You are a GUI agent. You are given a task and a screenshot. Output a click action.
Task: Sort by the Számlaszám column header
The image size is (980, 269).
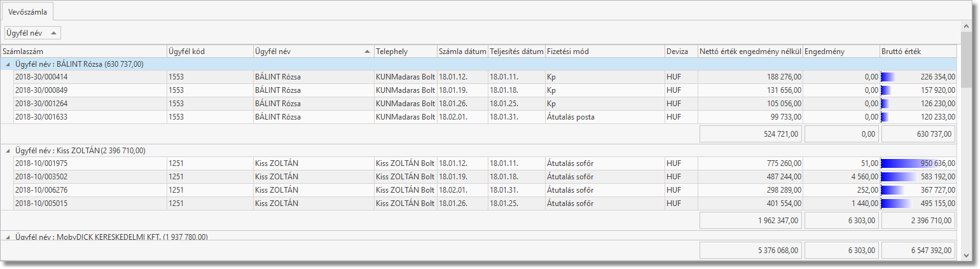(x=83, y=52)
